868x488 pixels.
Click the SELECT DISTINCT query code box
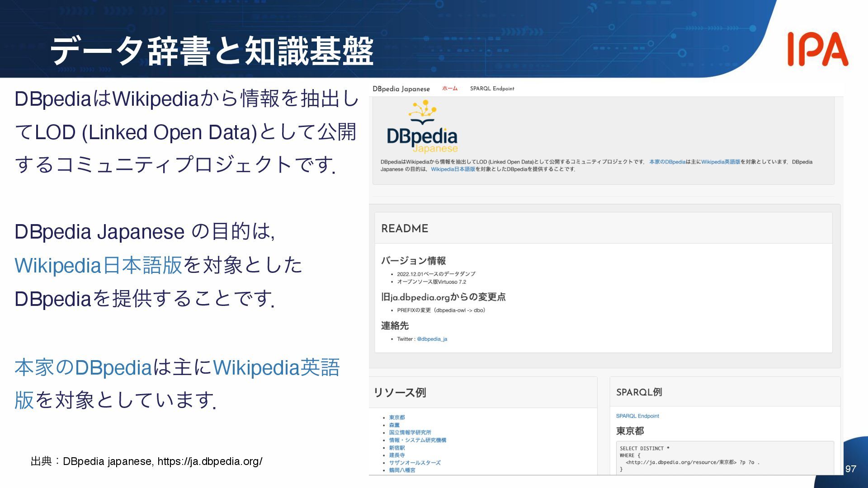(x=725, y=458)
